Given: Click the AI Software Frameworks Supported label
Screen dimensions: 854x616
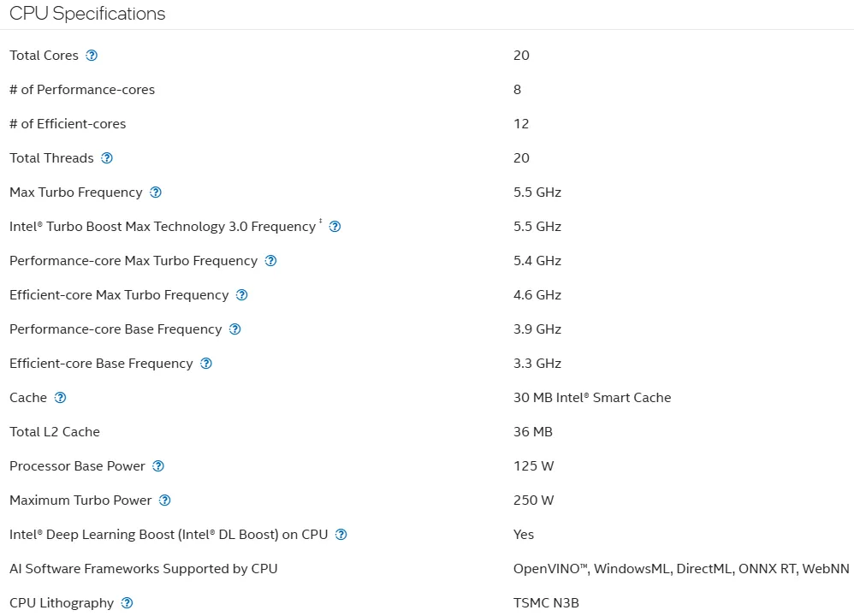Looking at the screenshot, I should coord(143,569).
